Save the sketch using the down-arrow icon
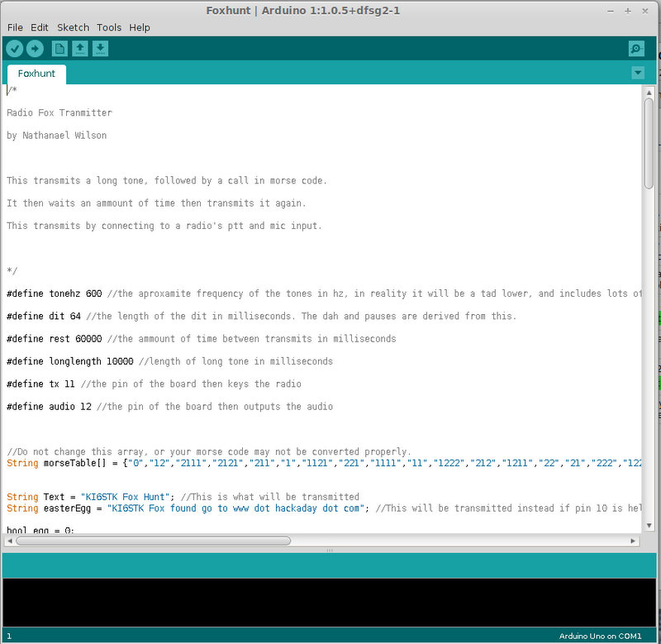The image size is (661, 644). [99, 49]
